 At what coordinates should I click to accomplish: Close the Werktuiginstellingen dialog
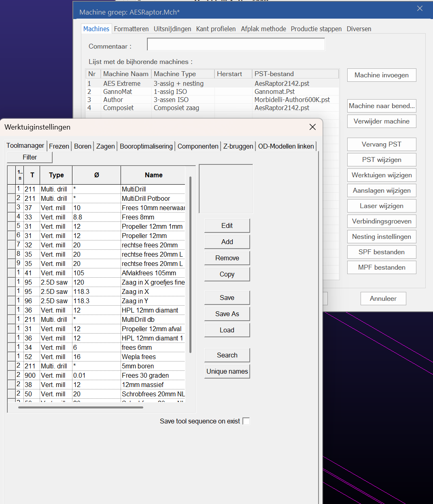click(x=312, y=127)
